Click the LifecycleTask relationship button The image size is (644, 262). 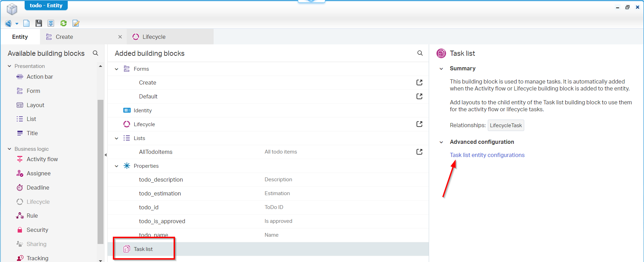[x=505, y=125]
